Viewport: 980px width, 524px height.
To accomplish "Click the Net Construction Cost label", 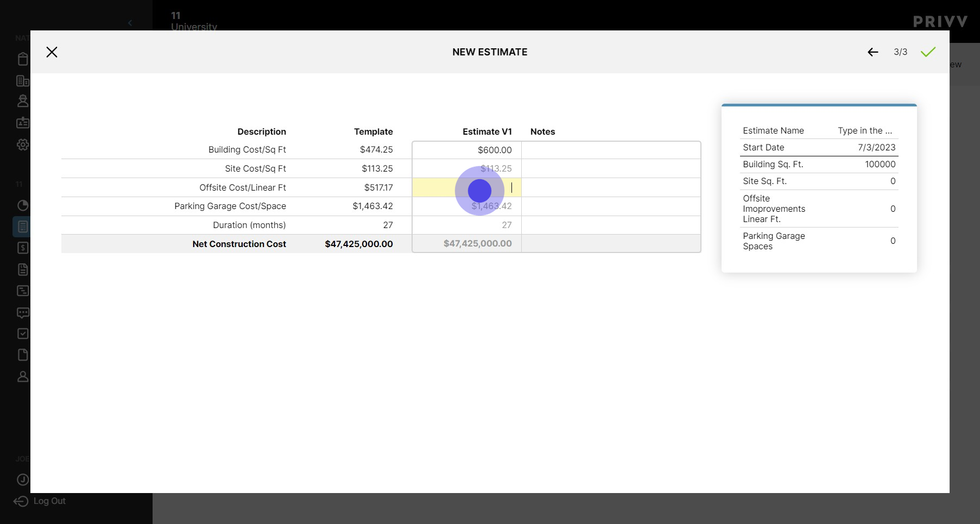I will coord(239,244).
